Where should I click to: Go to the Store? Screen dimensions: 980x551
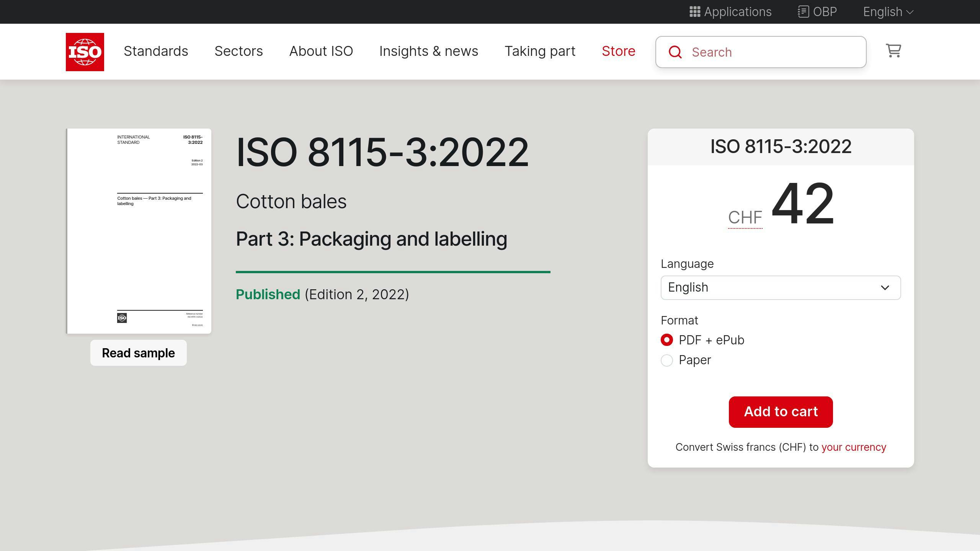pos(619,51)
